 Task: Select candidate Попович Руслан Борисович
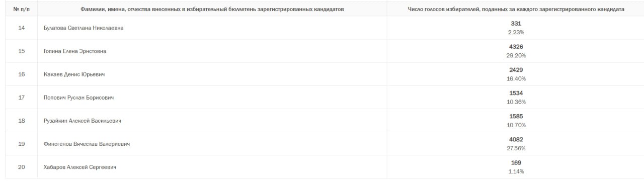(x=78, y=98)
